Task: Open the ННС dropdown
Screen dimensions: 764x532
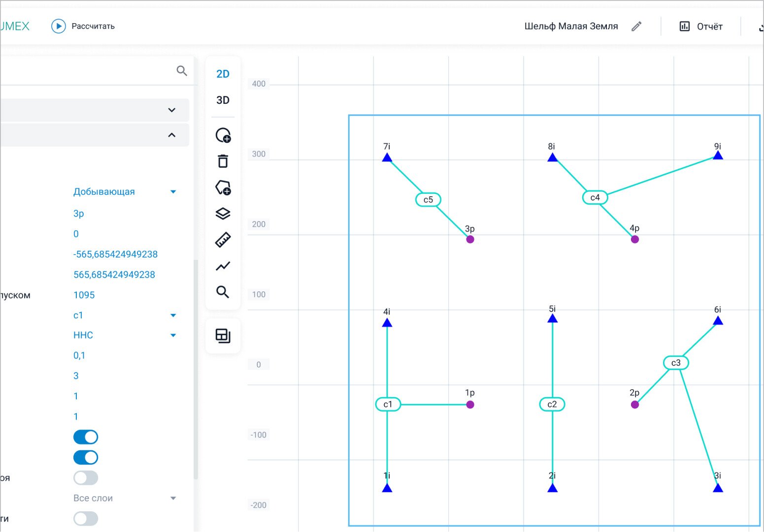Action: [x=124, y=335]
